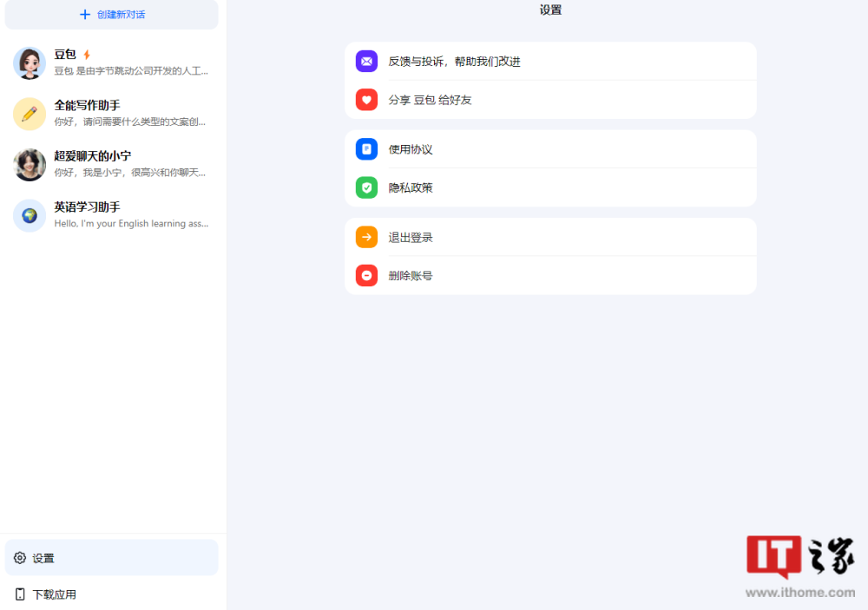The width and height of the screenshot is (868, 610).
Task: Click the lightning bolt next to 豆包
Action: [86, 55]
